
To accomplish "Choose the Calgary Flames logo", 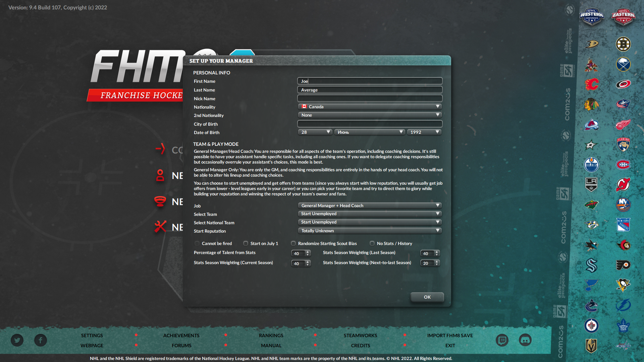I will (x=591, y=84).
